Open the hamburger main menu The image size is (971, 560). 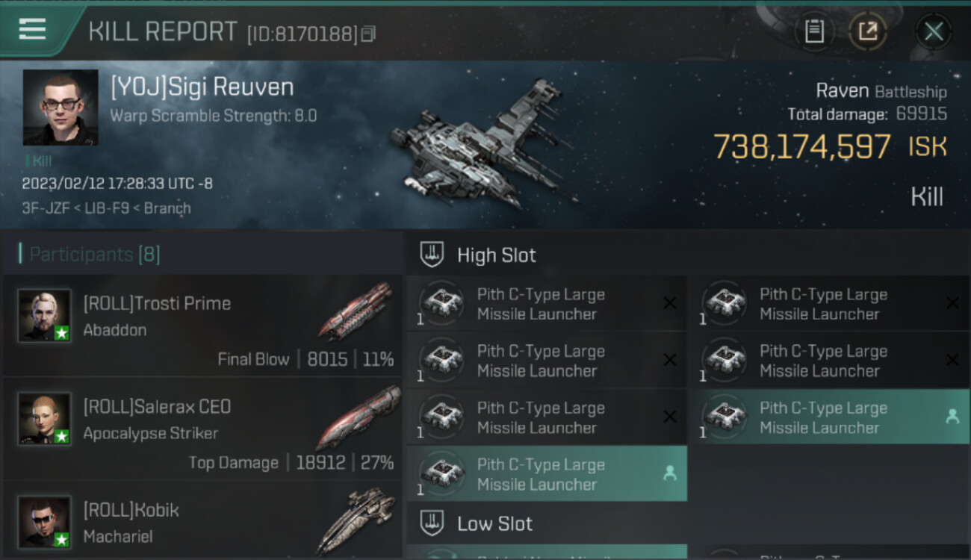coord(32,29)
